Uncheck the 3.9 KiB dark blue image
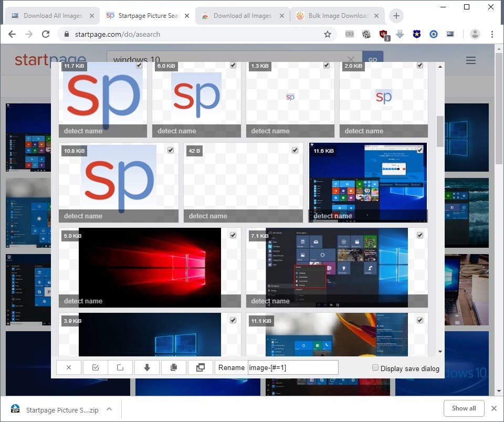 point(233,320)
